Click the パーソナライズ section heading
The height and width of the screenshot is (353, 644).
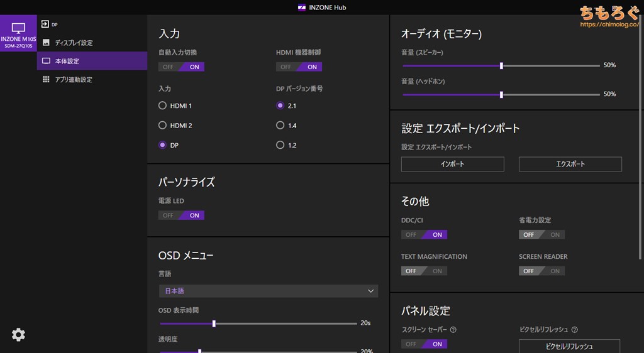point(186,182)
